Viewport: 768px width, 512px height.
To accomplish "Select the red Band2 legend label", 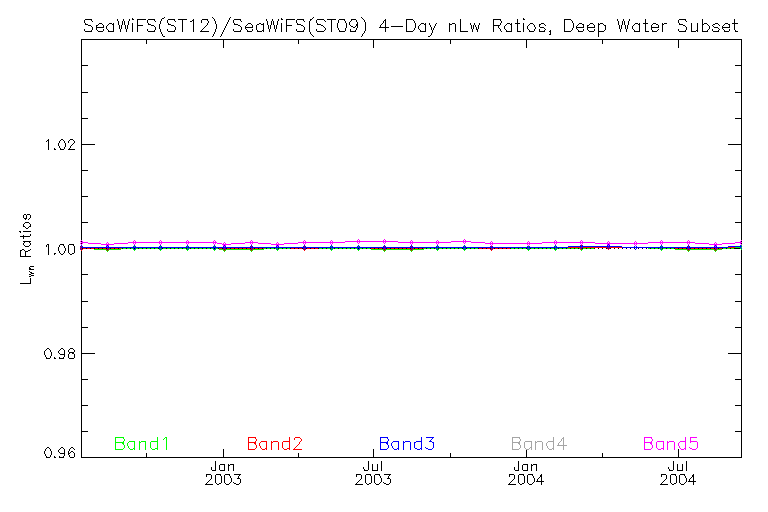I will click(x=275, y=444).
